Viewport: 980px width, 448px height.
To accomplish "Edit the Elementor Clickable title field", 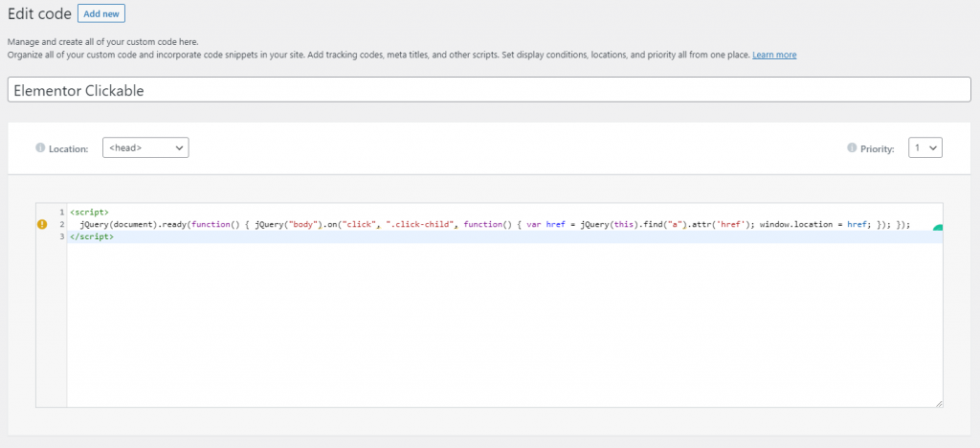I will (x=489, y=90).
